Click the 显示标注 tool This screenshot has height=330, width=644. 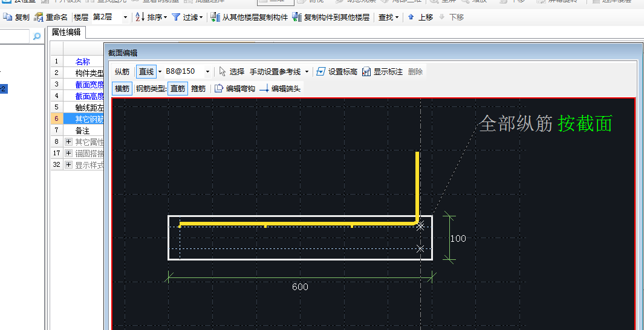[382, 72]
